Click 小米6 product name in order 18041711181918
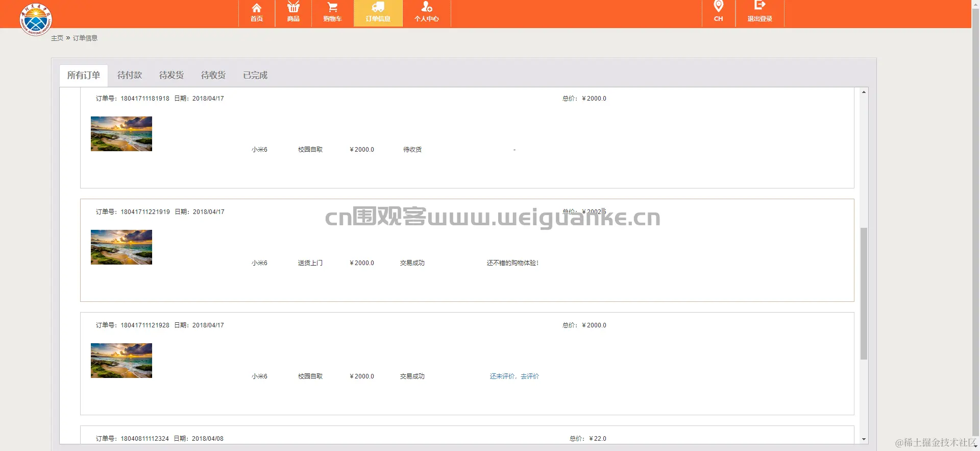Image resolution: width=980 pixels, height=451 pixels. (x=259, y=150)
